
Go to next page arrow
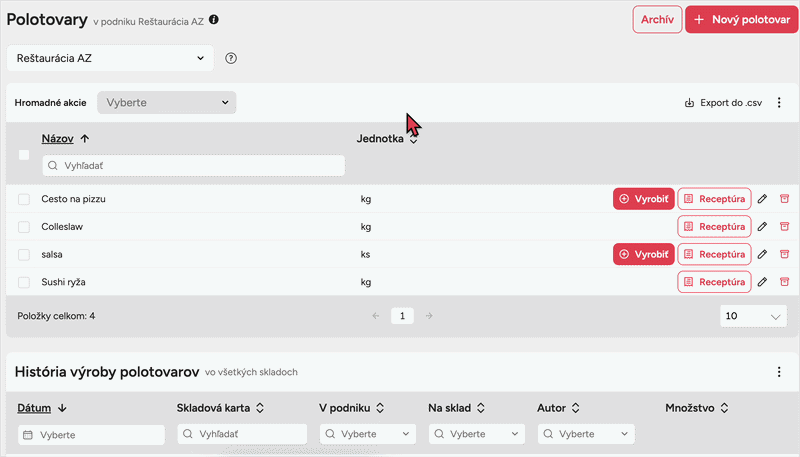tap(429, 316)
